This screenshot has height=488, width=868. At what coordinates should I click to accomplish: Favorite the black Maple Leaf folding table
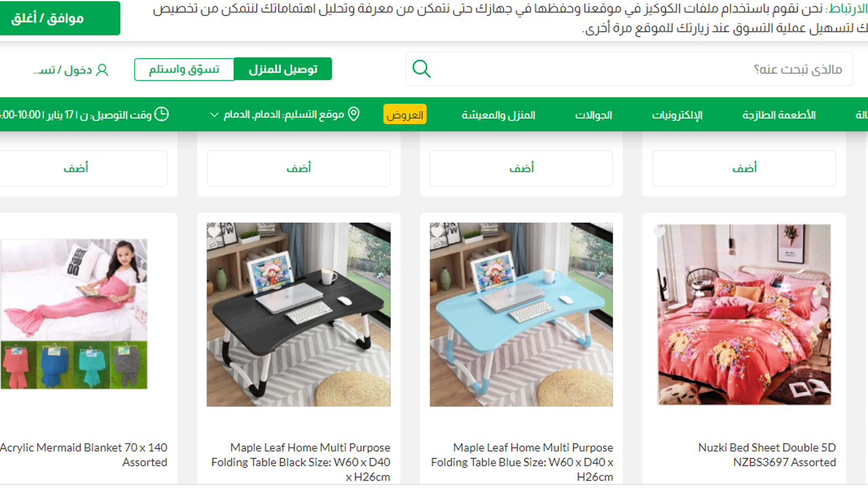(x=214, y=232)
